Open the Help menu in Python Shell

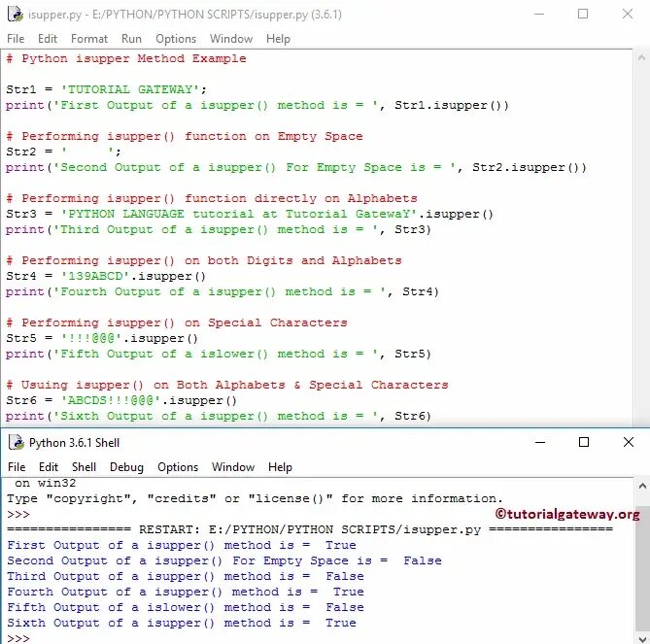coord(280,467)
